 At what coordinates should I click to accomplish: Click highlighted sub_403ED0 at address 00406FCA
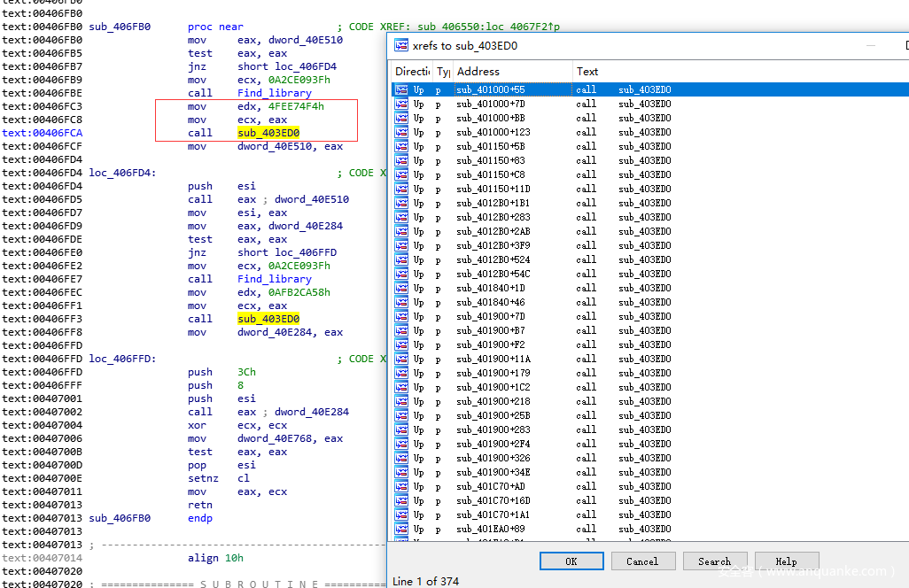pyautogui.click(x=268, y=133)
